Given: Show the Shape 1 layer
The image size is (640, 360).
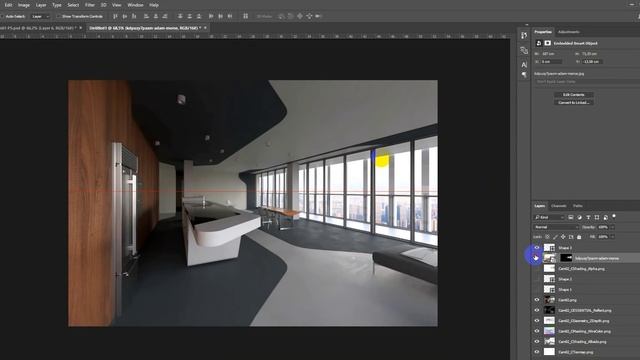Looking at the screenshot, I should pos(537,289).
